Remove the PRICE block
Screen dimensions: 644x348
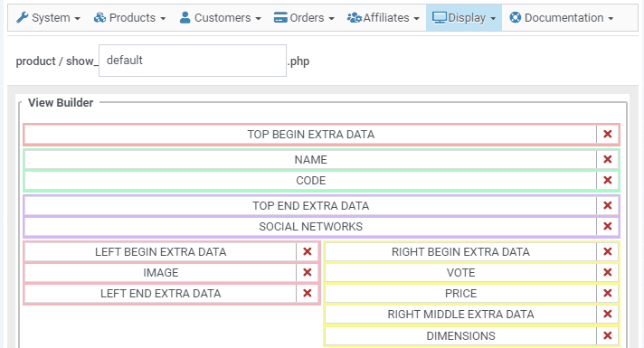coord(608,294)
